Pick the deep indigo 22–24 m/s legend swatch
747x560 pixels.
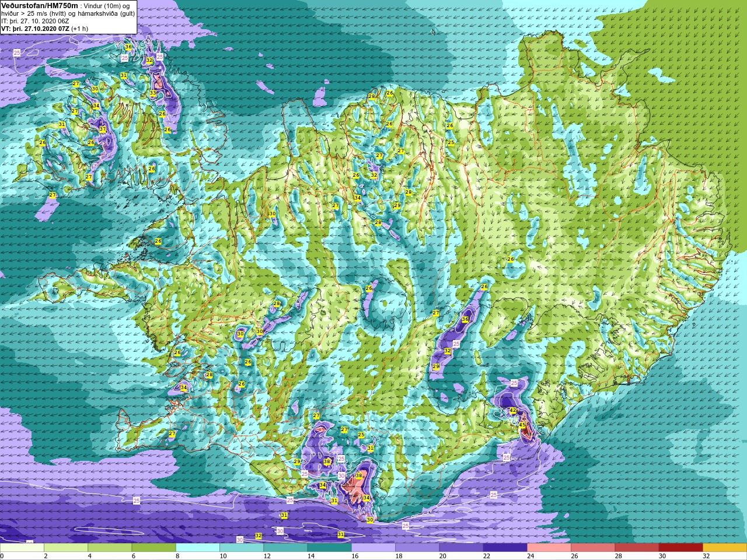[x=505, y=548]
